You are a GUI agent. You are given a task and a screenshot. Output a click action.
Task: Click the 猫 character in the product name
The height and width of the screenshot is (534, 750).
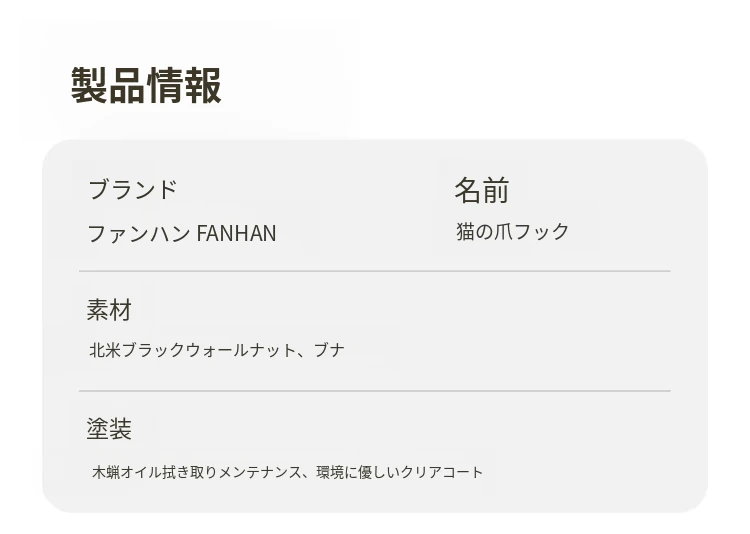pos(466,232)
